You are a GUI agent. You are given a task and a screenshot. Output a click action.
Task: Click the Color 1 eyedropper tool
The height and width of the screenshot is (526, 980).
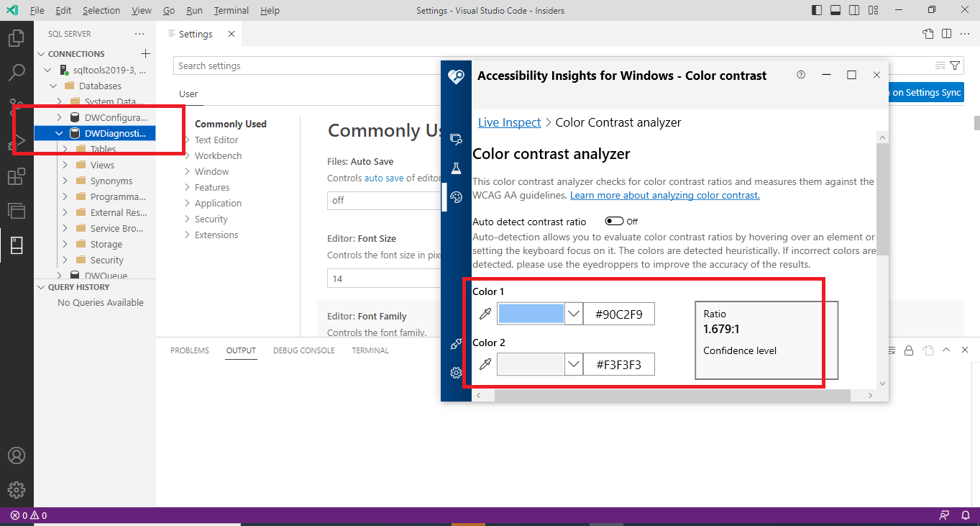[485, 313]
